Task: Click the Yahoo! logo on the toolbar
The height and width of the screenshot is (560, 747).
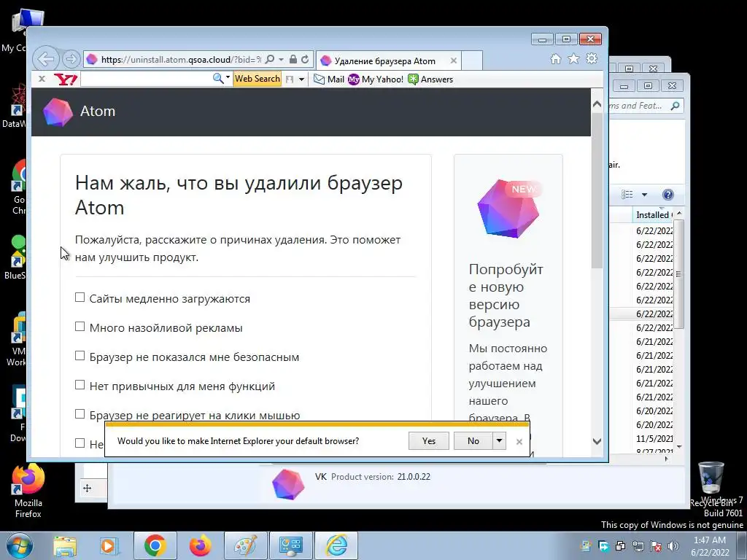Action: 66,79
